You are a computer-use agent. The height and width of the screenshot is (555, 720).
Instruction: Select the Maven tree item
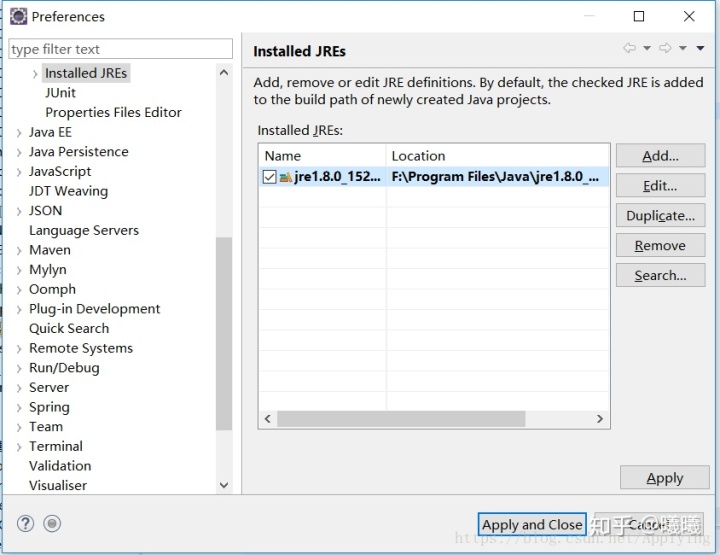coord(50,250)
